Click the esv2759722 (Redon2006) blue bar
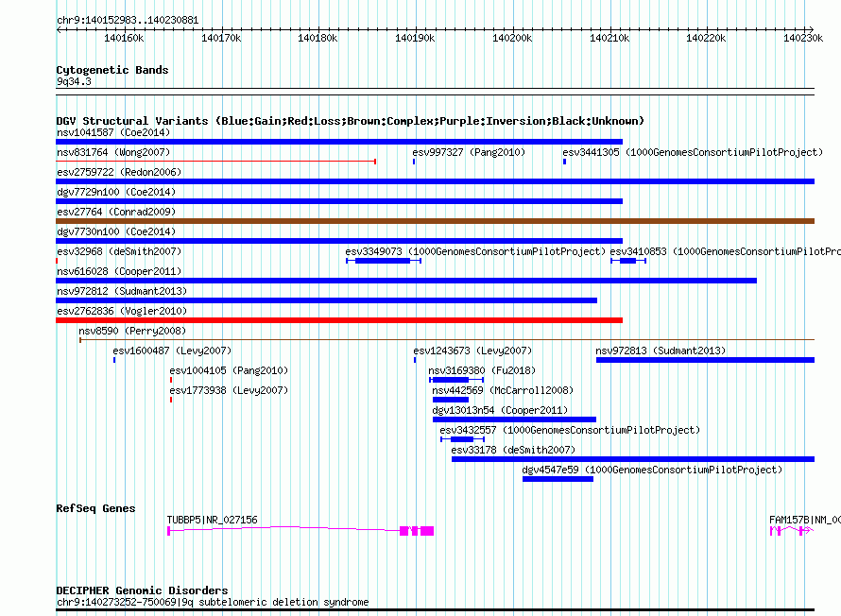The width and height of the screenshot is (841, 616). (435, 181)
